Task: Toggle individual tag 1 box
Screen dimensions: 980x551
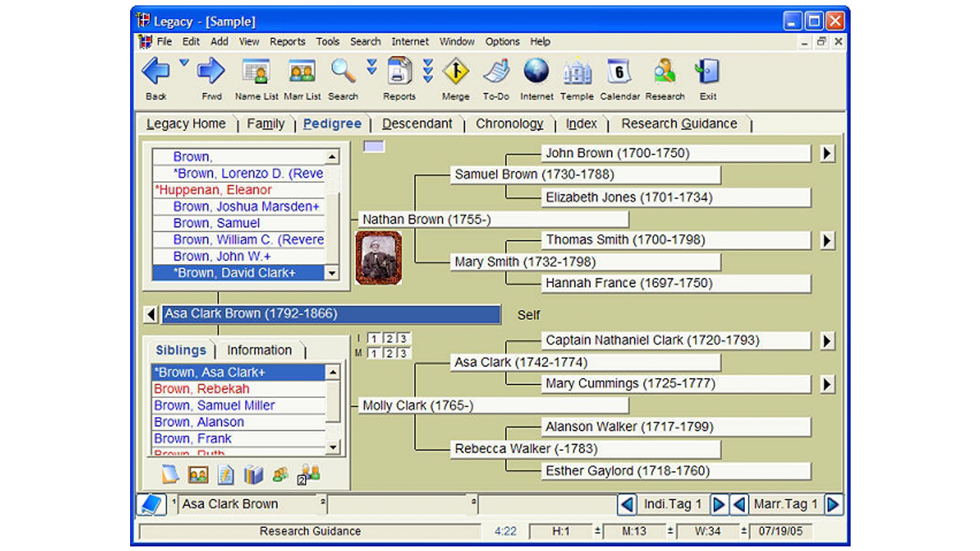Action: coord(373,338)
